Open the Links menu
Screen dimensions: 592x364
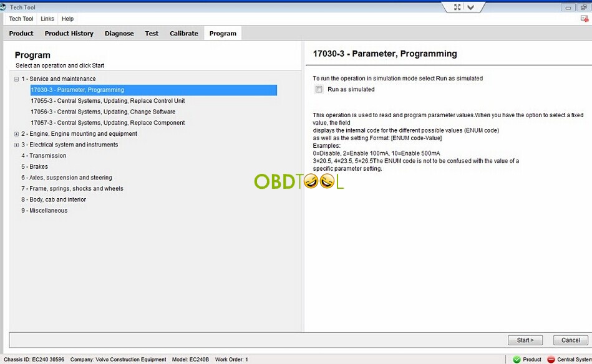pyautogui.click(x=47, y=19)
